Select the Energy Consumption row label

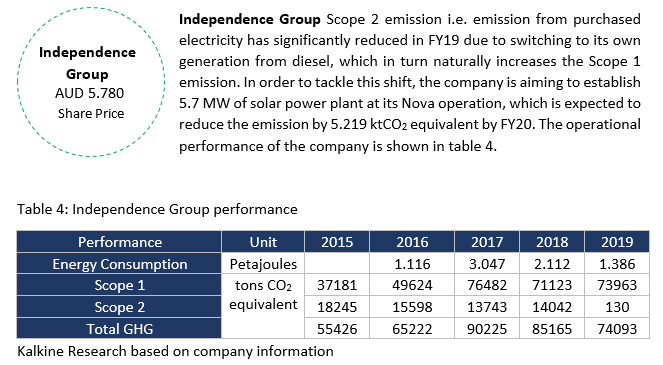pyautogui.click(x=119, y=263)
